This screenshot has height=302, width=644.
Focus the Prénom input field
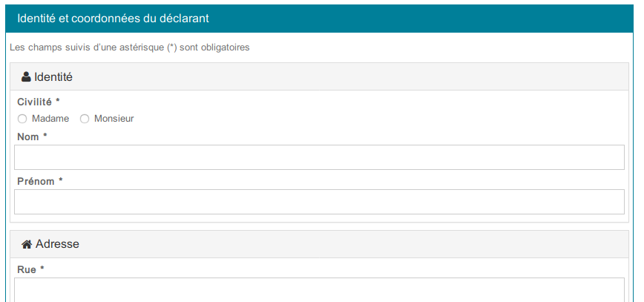point(319,202)
